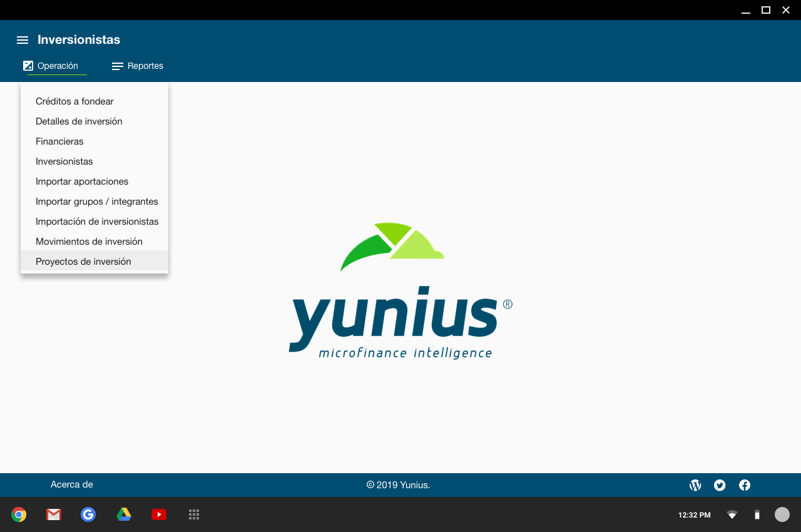Launch Chrome from the shelf

[19, 514]
